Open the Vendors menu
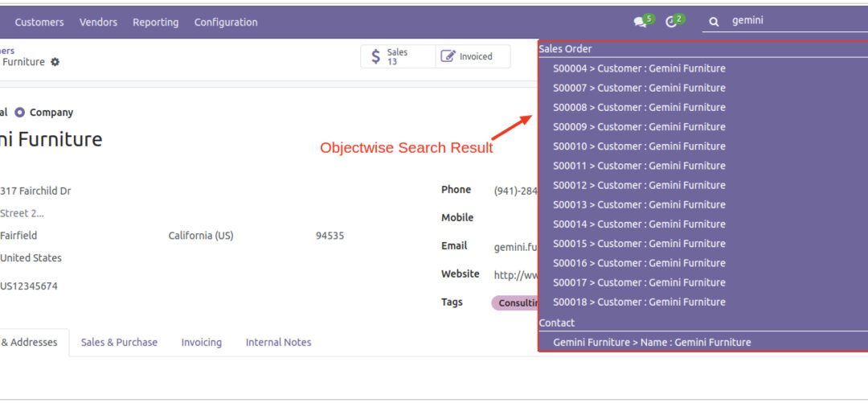This screenshot has width=868, height=403. [98, 23]
